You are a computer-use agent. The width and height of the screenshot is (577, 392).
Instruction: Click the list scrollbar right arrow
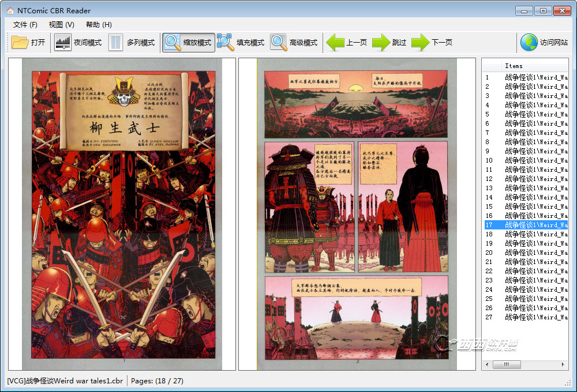(x=563, y=364)
